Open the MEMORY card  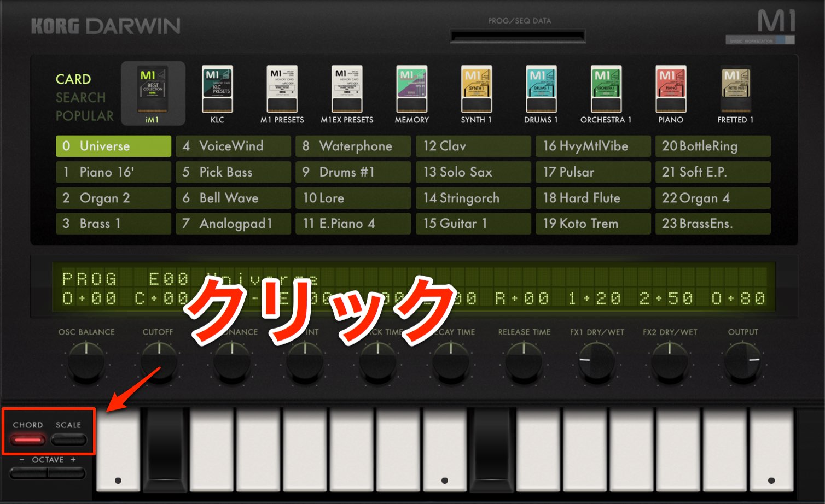412,94
